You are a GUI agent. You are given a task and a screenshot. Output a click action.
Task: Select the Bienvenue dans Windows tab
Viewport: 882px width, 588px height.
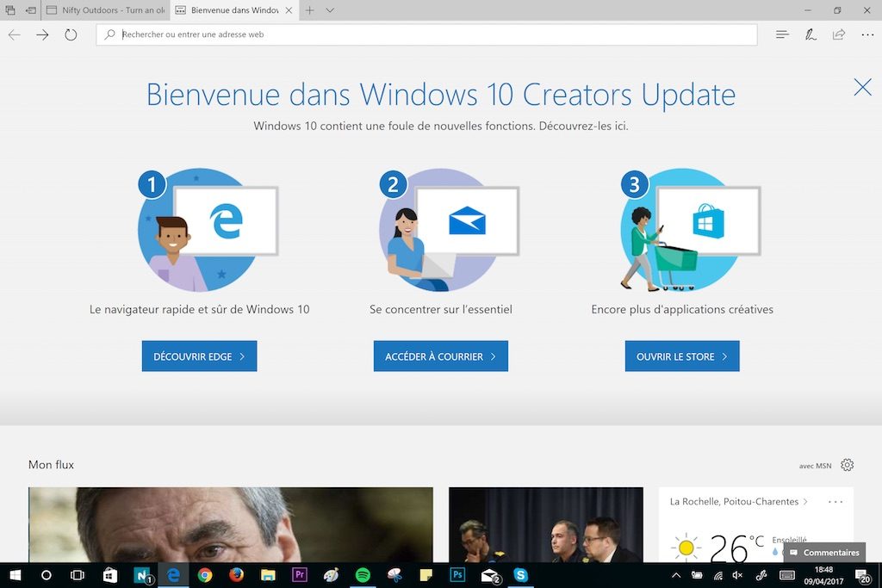227,10
